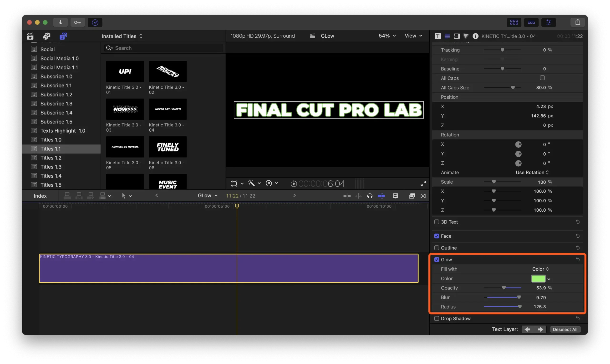Select the Social Media 1.0 category
Viewport: 610px width, 364px height.
(x=61, y=58)
